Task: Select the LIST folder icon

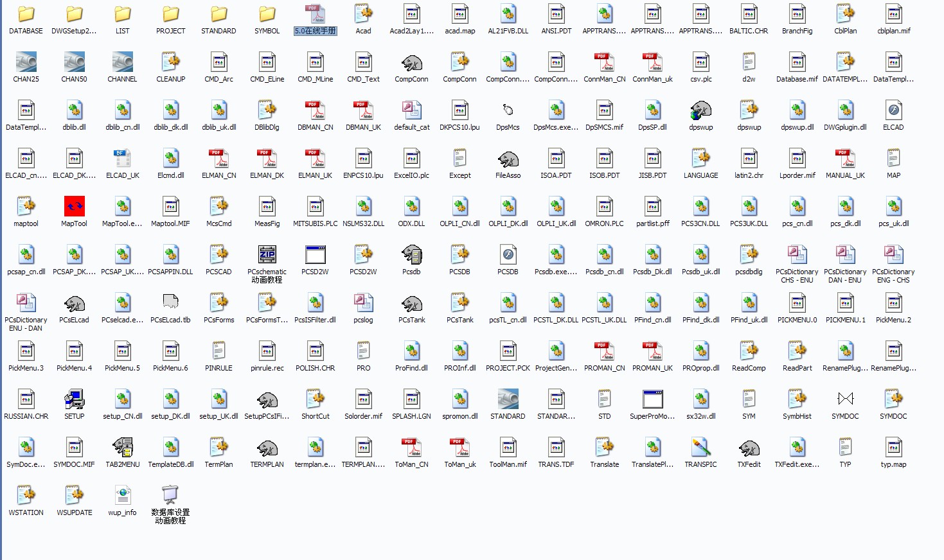Action: (x=123, y=13)
